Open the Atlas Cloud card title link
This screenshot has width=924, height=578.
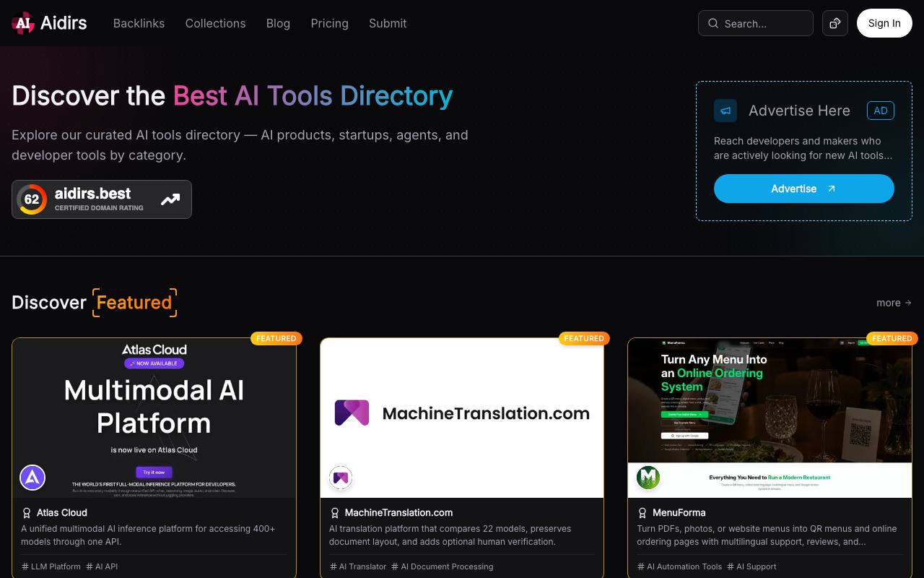(x=62, y=513)
